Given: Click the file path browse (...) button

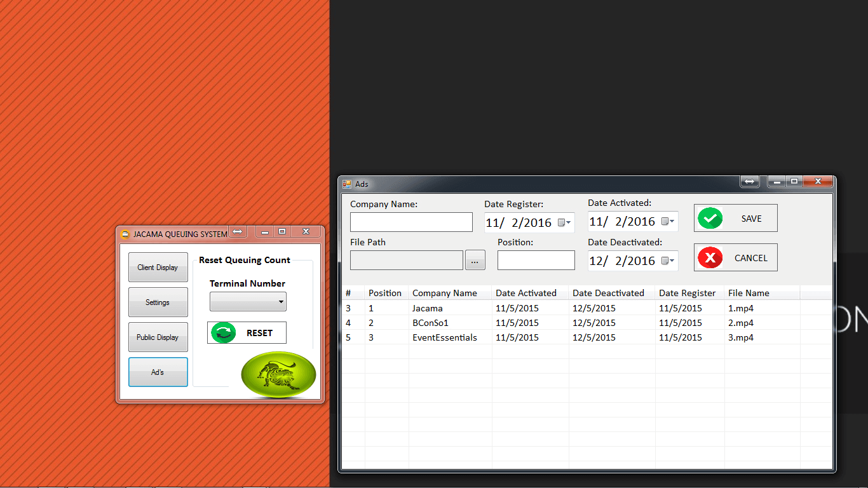Looking at the screenshot, I should pos(475,261).
